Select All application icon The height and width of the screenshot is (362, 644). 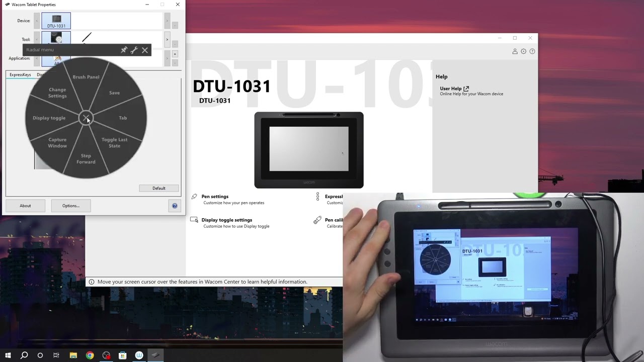tap(56, 61)
